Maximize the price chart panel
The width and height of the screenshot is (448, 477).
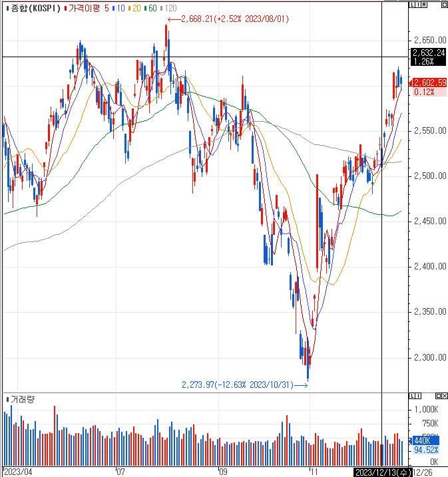445,5
